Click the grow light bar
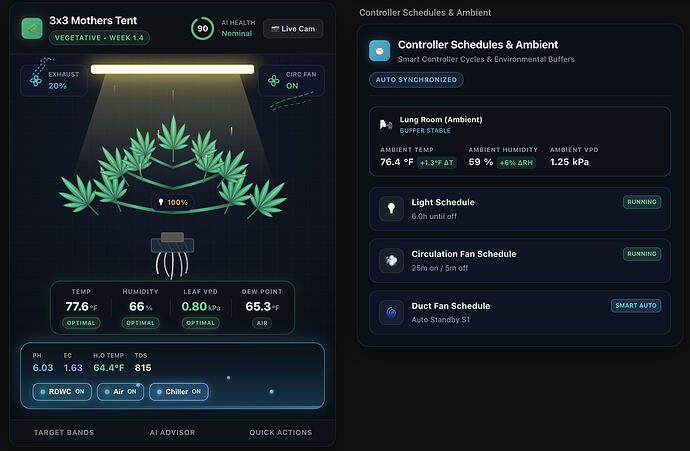The height and width of the screenshot is (451, 690). tap(172, 69)
